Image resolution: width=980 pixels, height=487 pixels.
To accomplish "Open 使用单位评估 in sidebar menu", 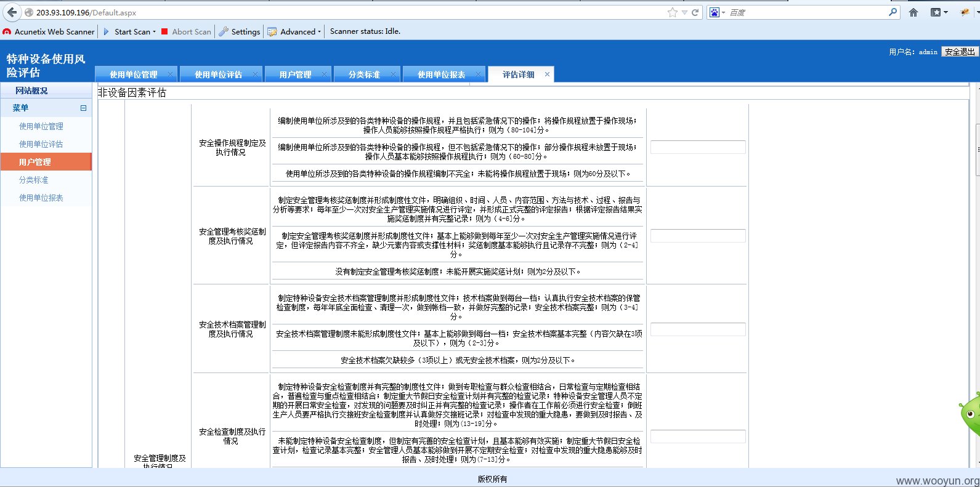I will point(41,144).
